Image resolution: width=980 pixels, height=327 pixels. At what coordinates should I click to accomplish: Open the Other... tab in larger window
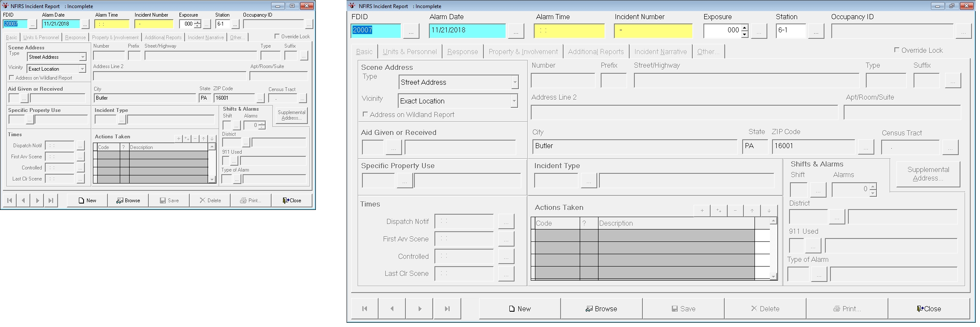coord(708,52)
